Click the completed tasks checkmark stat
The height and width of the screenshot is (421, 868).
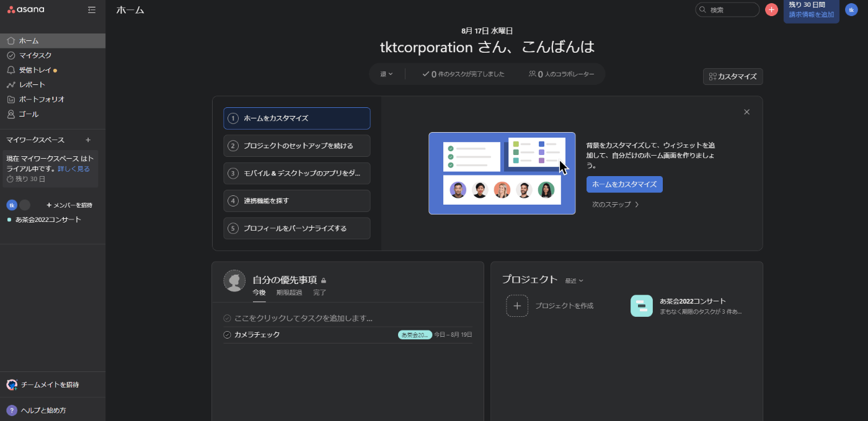463,74
